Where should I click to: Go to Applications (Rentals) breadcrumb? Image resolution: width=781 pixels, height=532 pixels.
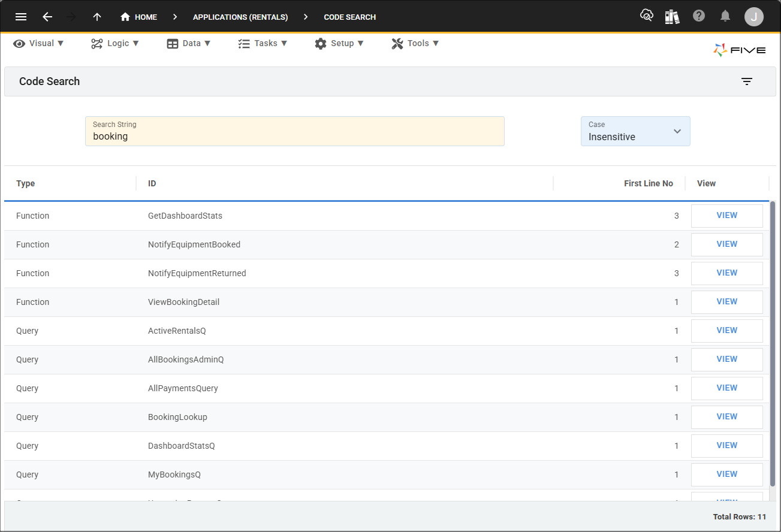pos(240,17)
